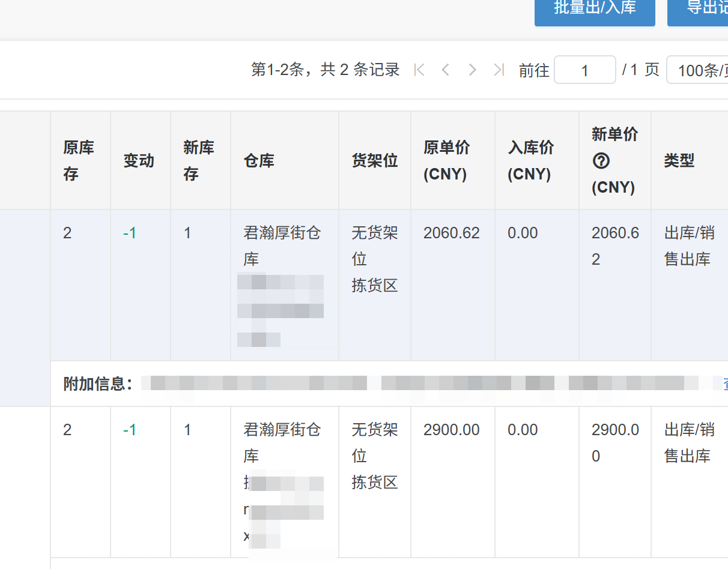Image resolution: width=728 pixels, height=569 pixels.
Task: Jump to the last page of records
Action: coord(499,70)
